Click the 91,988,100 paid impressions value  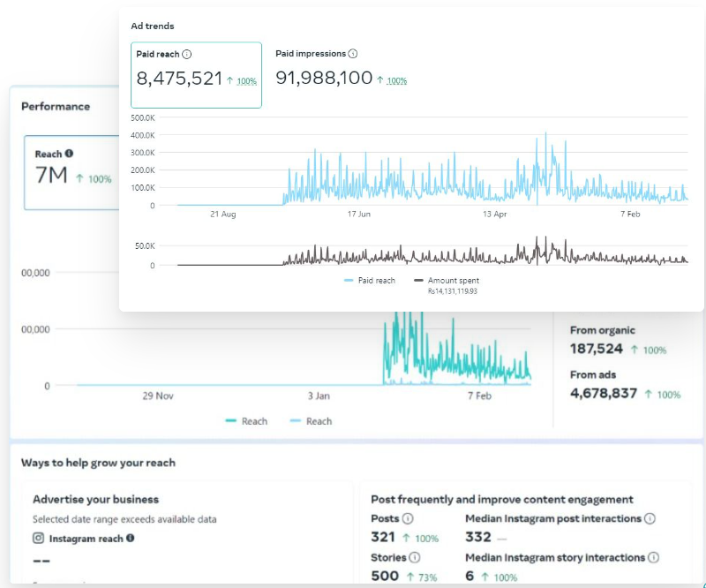(x=324, y=78)
